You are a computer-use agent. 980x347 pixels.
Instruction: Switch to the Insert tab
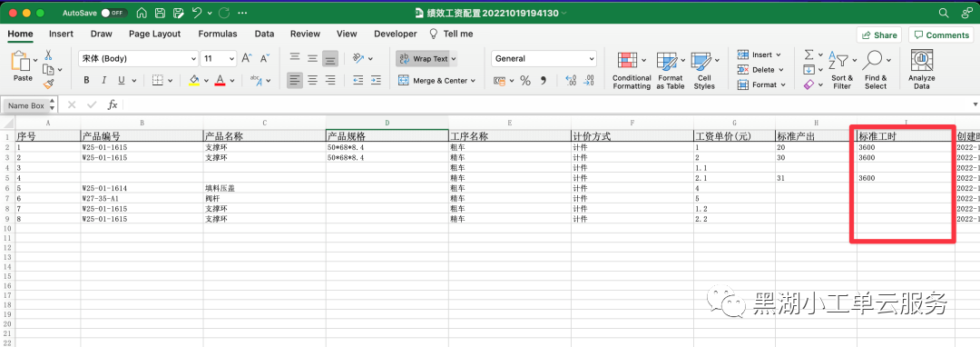tap(62, 34)
